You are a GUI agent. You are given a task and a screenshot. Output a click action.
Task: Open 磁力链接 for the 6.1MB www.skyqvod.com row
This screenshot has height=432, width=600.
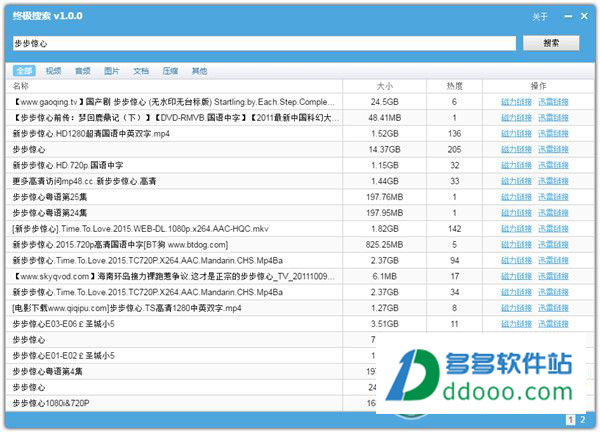[x=517, y=276]
